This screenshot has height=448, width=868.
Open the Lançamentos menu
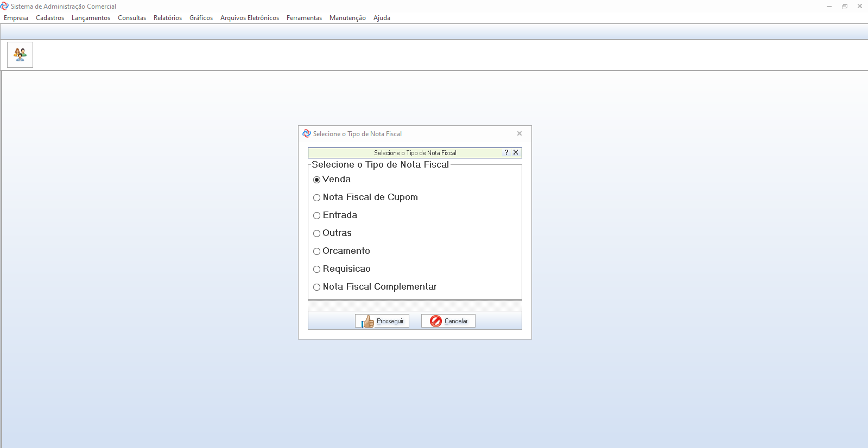[91, 18]
